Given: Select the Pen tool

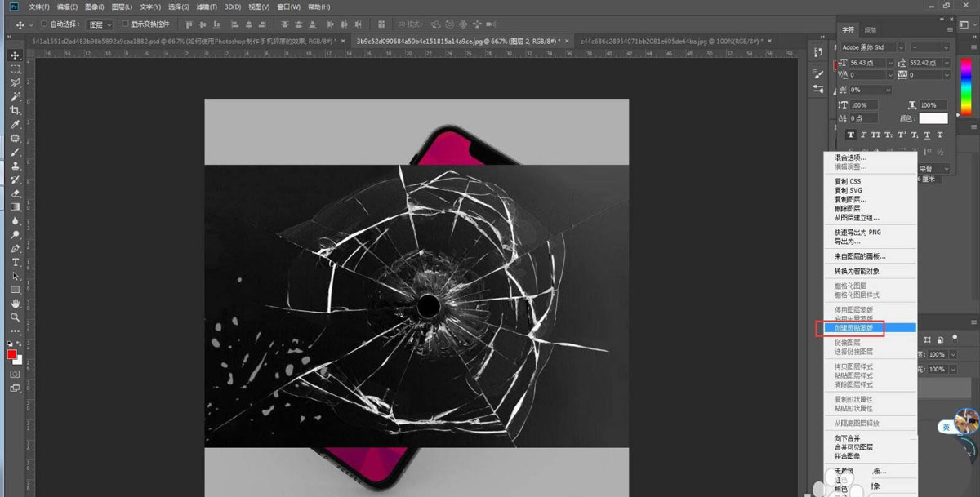Looking at the screenshot, I should [x=15, y=248].
